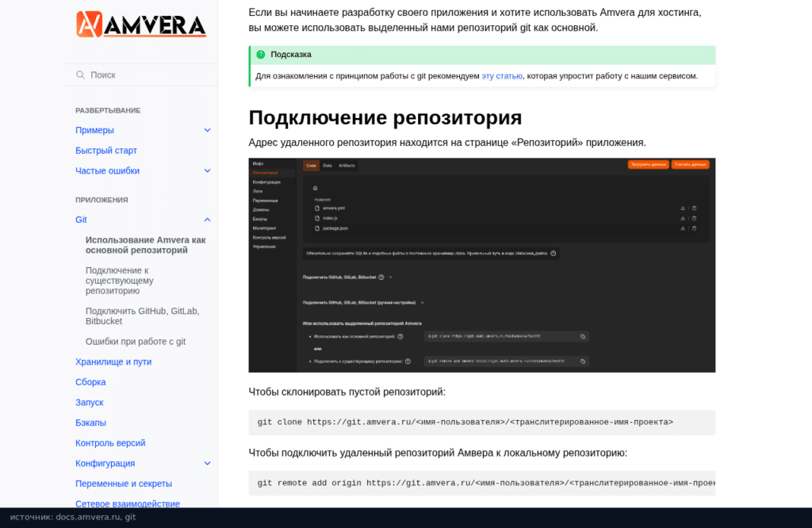Go to the Запуск page
Image resolution: width=812 pixels, height=528 pixels.
click(x=90, y=402)
